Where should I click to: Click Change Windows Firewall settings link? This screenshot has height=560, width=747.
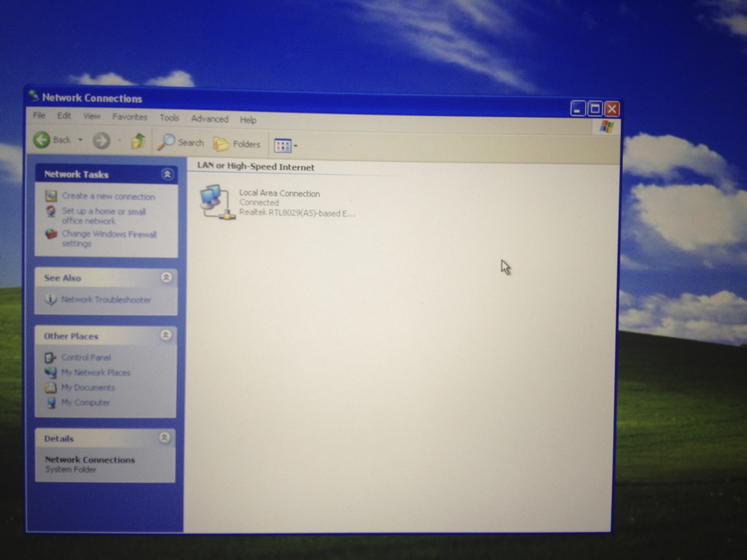click(109, 239)
